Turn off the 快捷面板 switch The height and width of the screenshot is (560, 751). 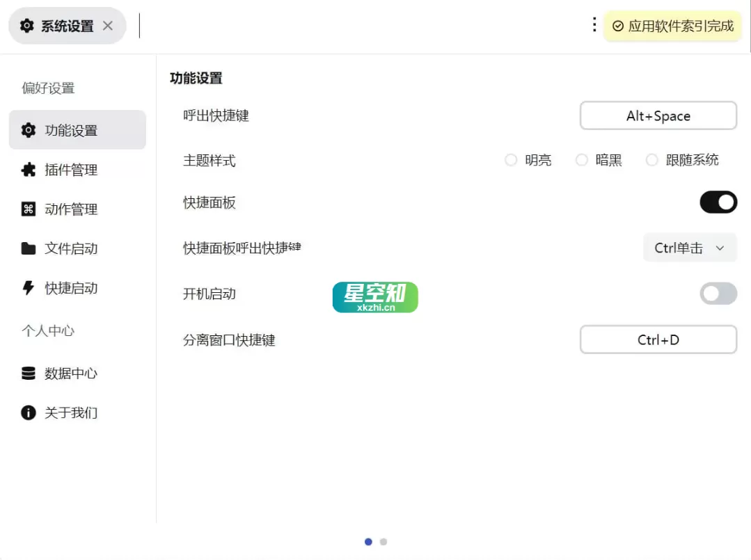[x=718, y=202]
